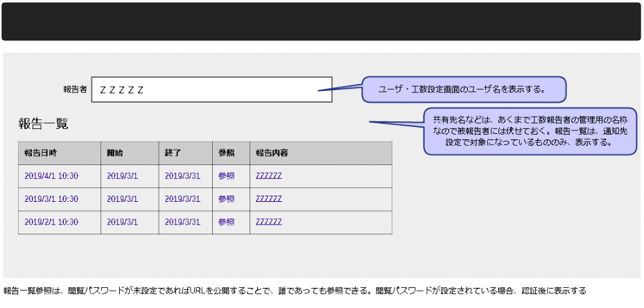The width and height of the screenshot is (644, 308).
Task: Click 参照 link in the 2019/3/1 10:30 row
Action: [x=227, y=199]
